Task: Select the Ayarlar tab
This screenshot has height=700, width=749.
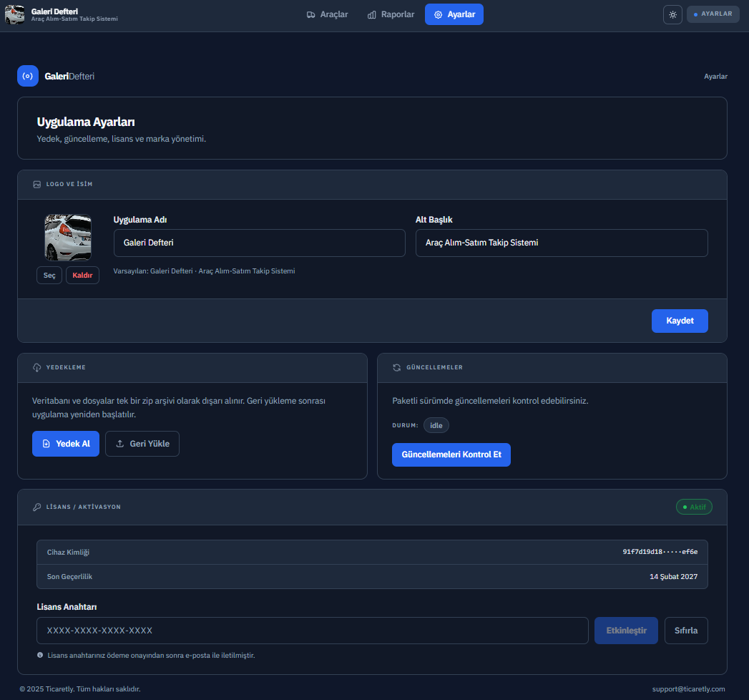Action: (x=454, y=14)
